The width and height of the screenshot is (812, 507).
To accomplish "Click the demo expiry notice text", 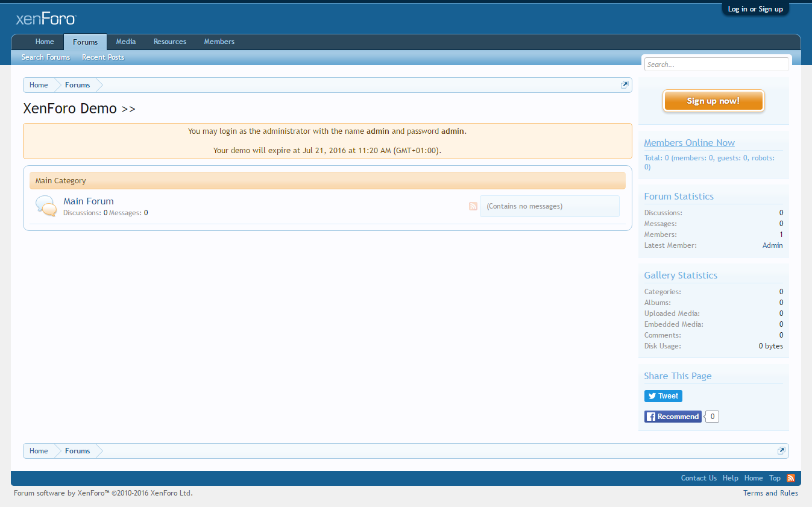I will pos(327,151).
